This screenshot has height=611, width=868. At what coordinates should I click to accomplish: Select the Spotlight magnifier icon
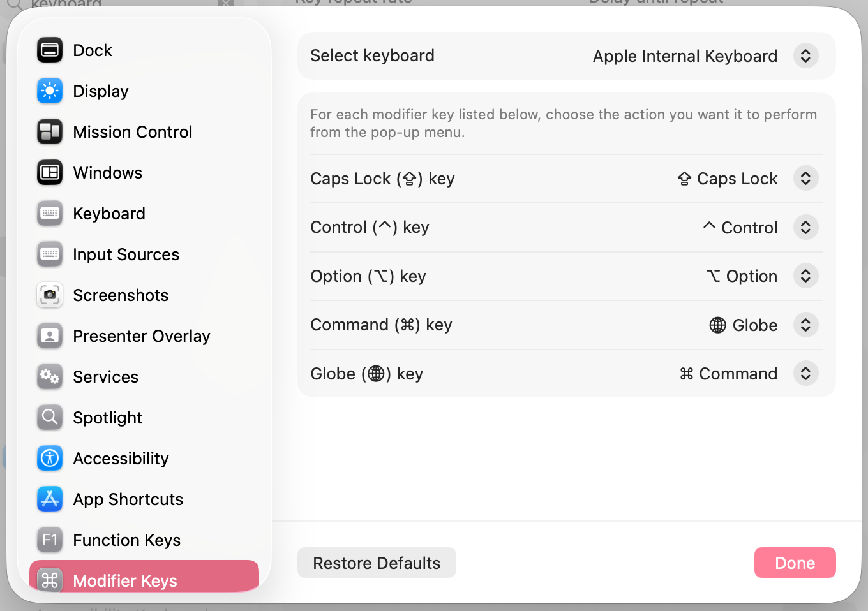click(x=50, y=418)
